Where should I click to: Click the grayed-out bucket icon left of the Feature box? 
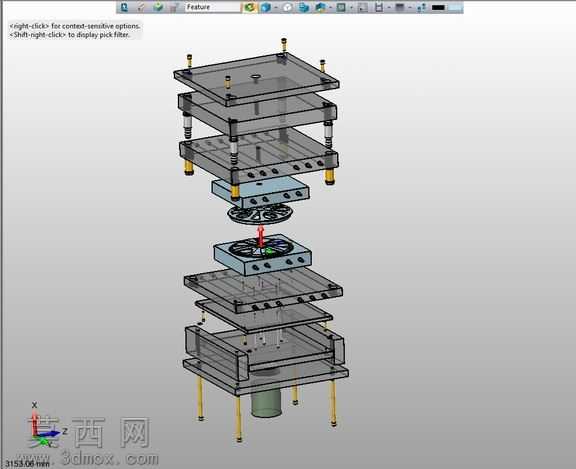(x=174, y=7)
